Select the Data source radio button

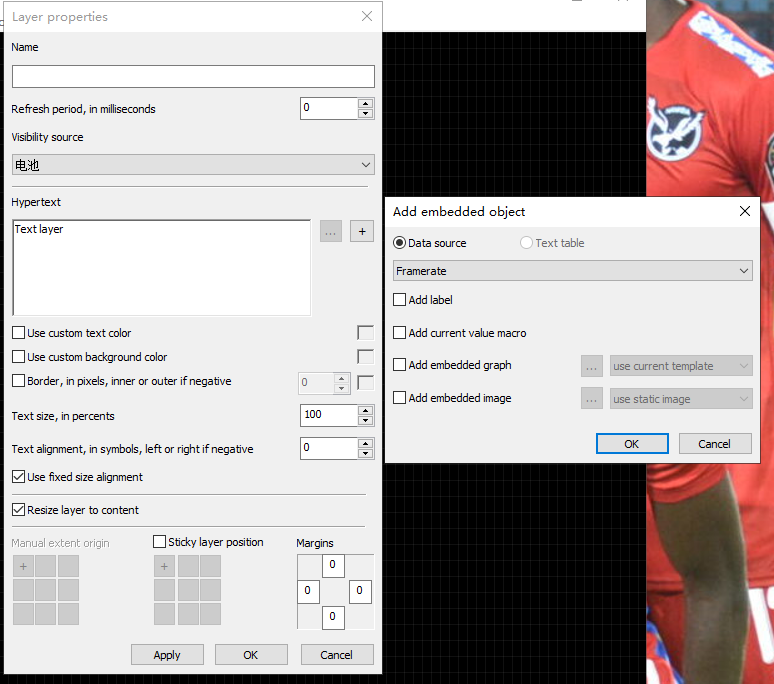[399, 243]
